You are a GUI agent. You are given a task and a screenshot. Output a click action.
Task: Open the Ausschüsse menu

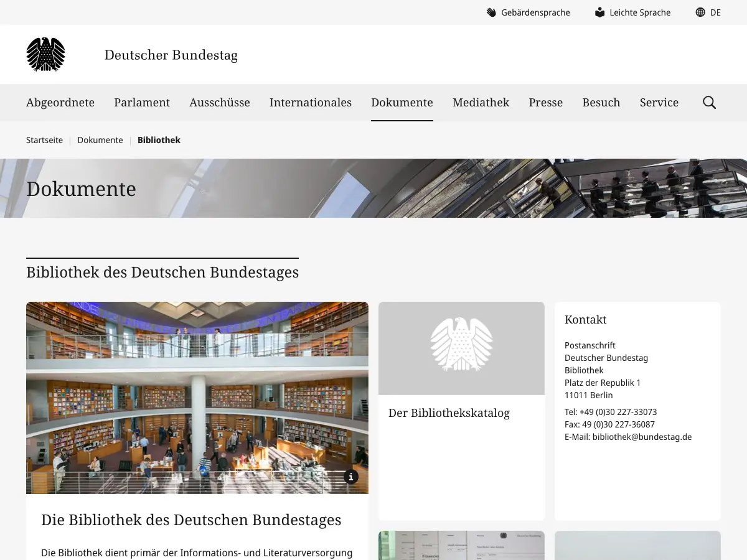(220, 103)
